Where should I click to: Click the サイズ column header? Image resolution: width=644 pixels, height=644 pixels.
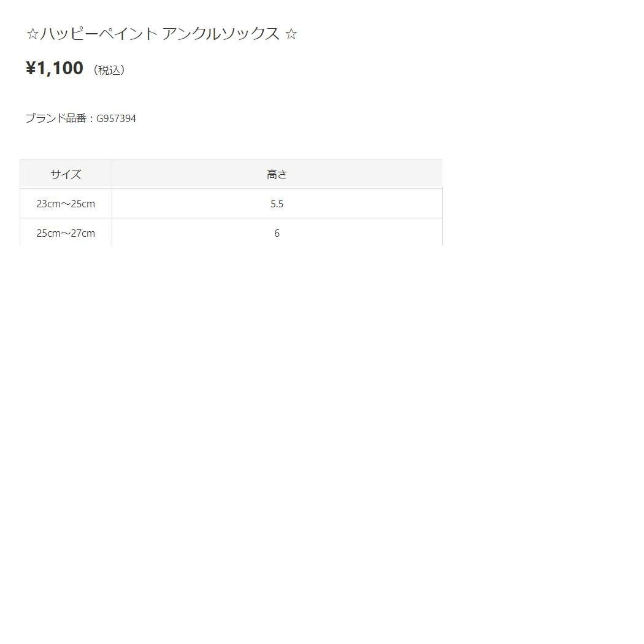point(66,174)
